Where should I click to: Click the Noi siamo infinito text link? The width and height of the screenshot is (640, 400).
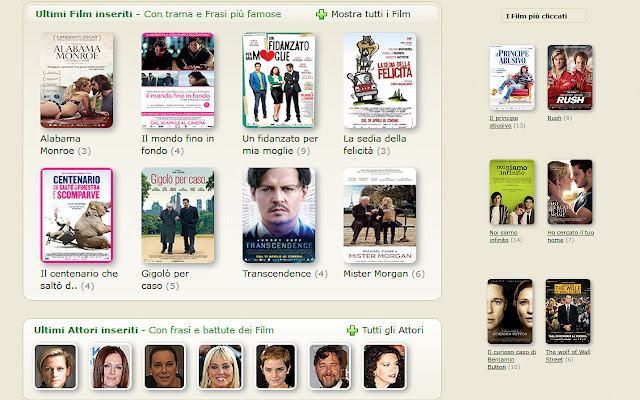pos(503,236)
